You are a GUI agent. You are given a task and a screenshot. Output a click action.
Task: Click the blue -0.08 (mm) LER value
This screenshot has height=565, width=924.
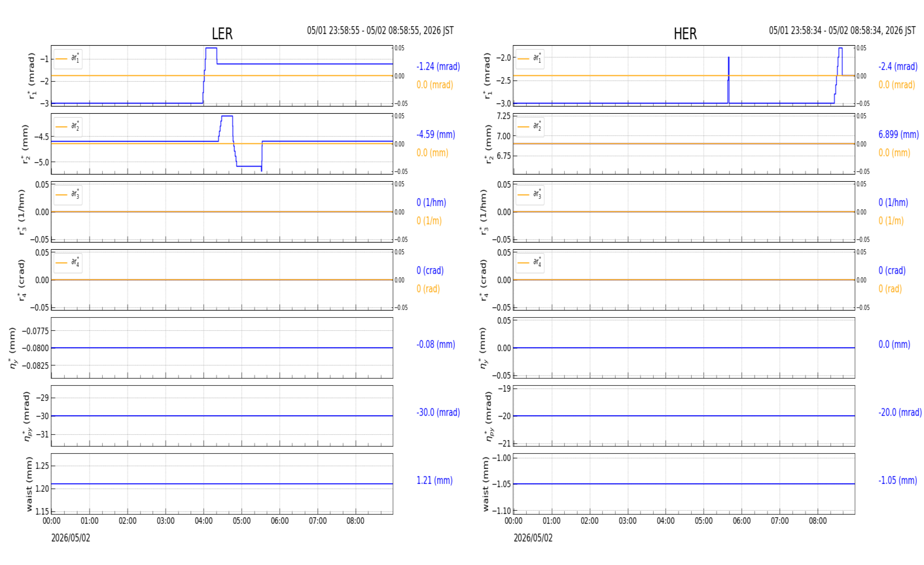point(436,345)
